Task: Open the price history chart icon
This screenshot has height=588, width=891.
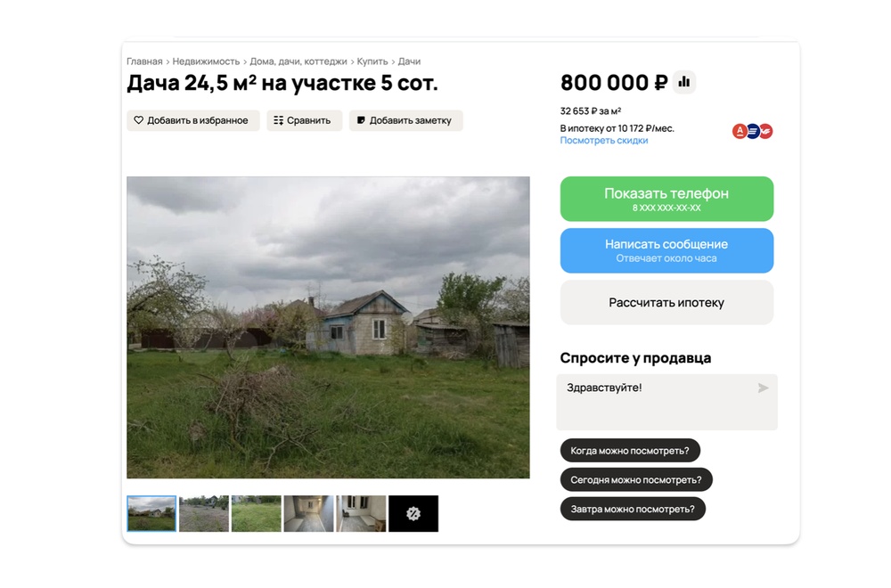Action: (x=684, y=82)
